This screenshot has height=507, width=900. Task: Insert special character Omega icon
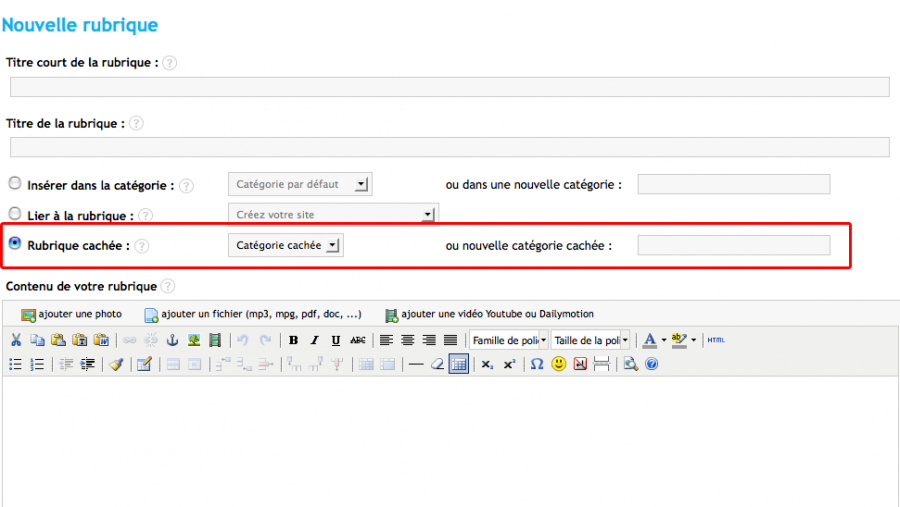pyautogui.click(x=537, y=364)
